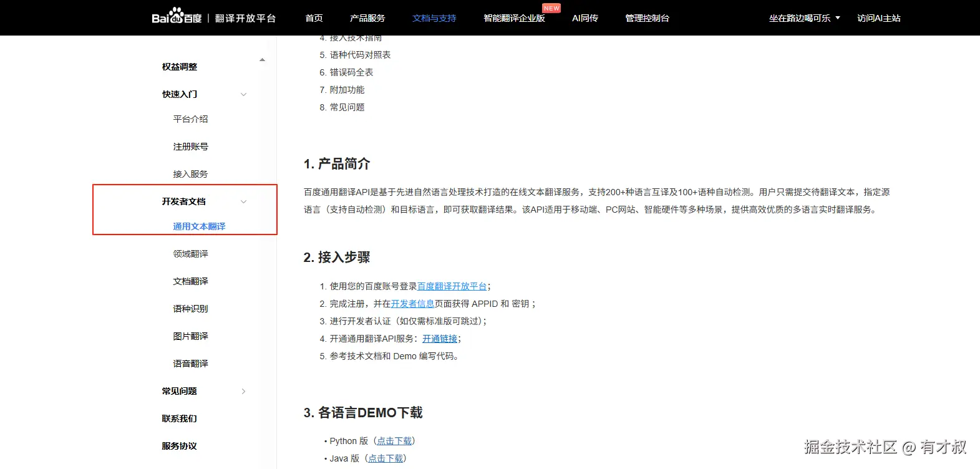980x469 pixels.
Task: Collapse the 快速入门 section chevron
Action: pyautogui.click(x=243, y=94)
